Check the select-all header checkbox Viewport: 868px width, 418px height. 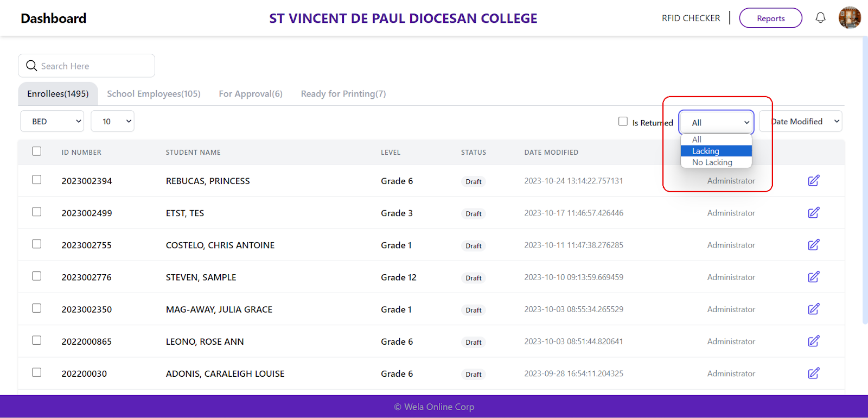pos(36,151)
